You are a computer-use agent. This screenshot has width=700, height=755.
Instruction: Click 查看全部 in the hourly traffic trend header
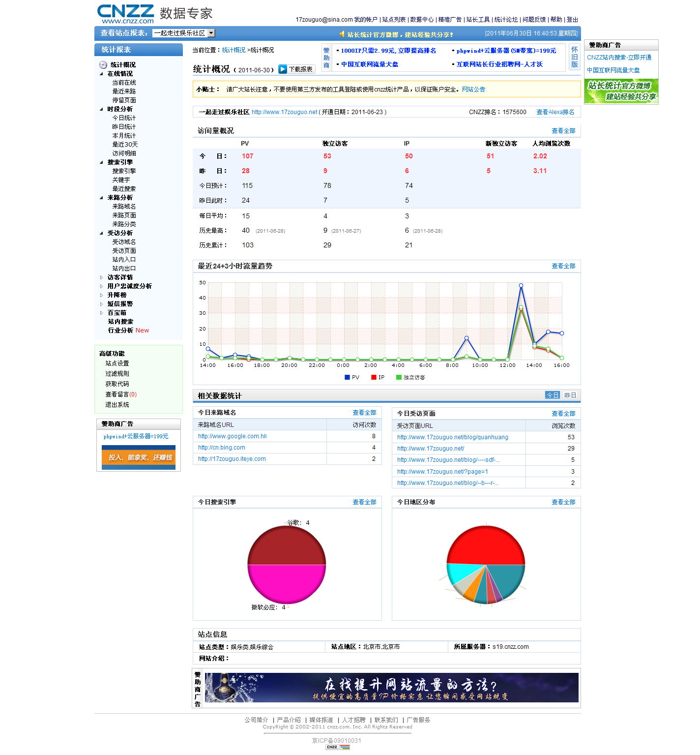(563, 266)
